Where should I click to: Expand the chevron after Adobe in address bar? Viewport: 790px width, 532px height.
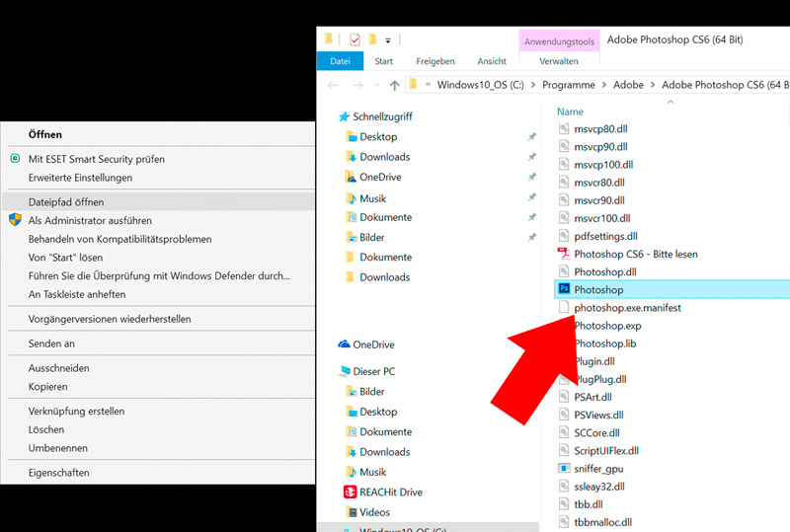tap(653, 85)
